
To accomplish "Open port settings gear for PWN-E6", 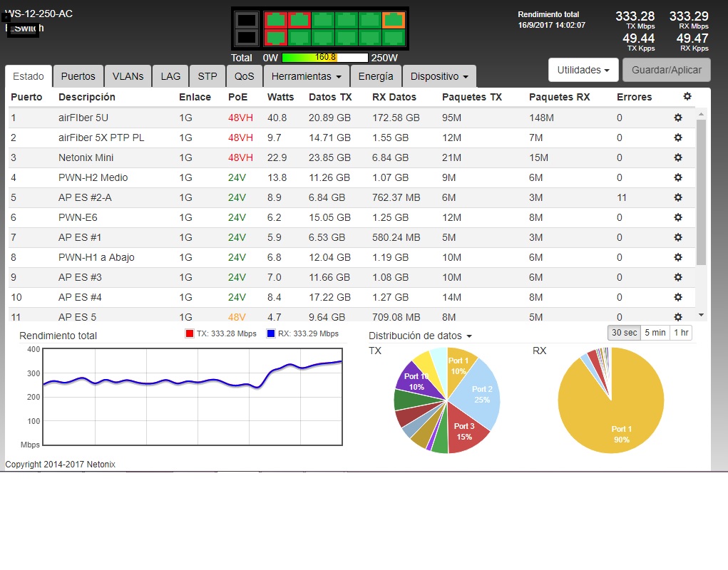I will (678, 217).
